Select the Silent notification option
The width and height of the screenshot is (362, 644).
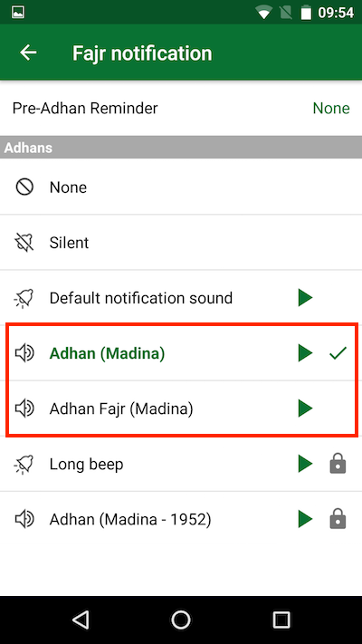181,243
